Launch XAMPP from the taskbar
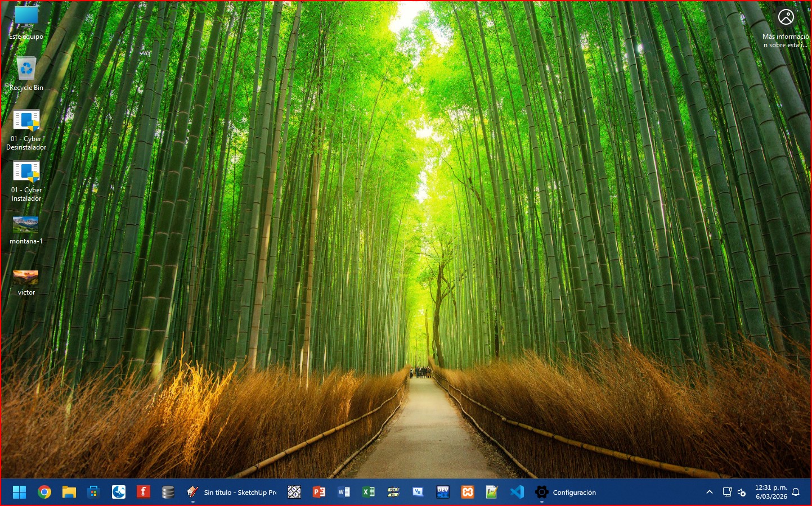This screenshot has height=506, width=812. pos(468,493)
